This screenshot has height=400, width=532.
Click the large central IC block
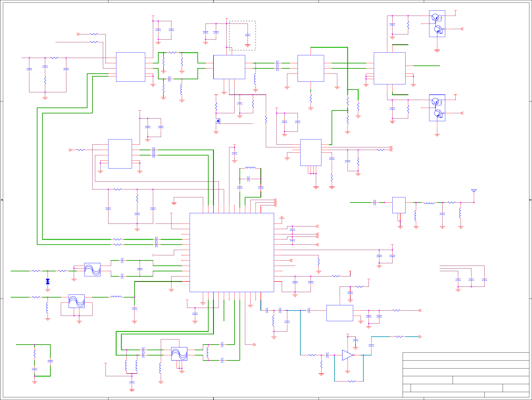[x=232, y=252]
